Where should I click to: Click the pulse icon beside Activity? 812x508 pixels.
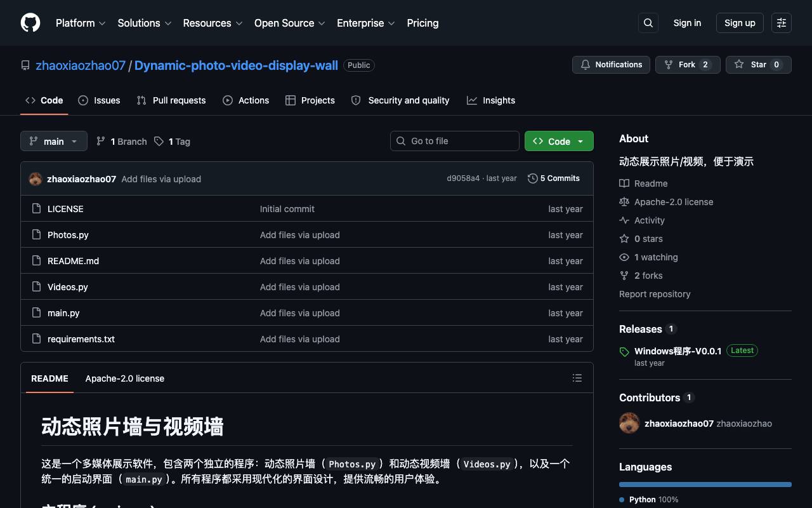[x=624, y=220]
